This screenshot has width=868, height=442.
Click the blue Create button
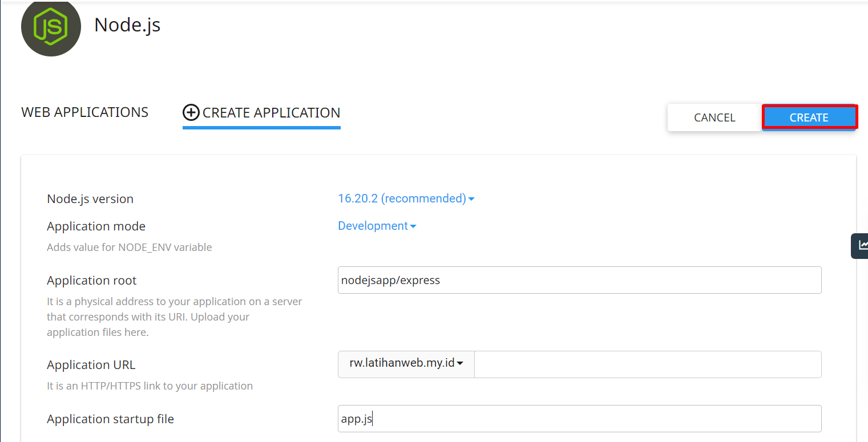(809, 117)
